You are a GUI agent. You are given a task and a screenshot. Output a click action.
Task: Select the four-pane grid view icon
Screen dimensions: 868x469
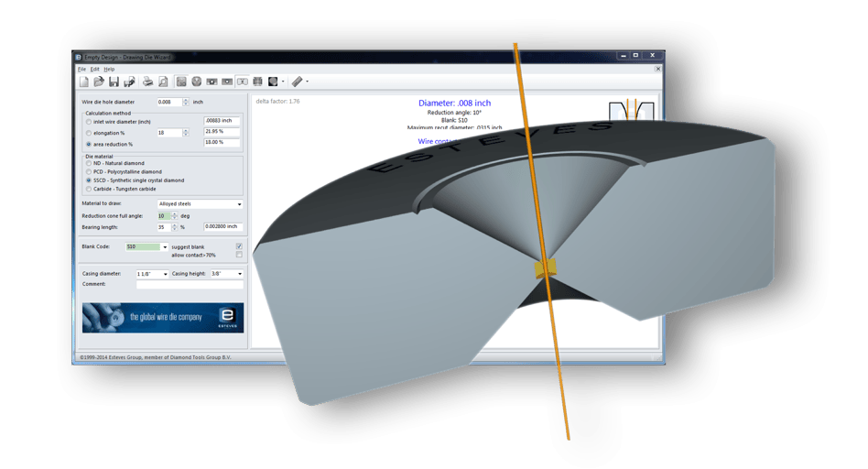tap(181, 82)
